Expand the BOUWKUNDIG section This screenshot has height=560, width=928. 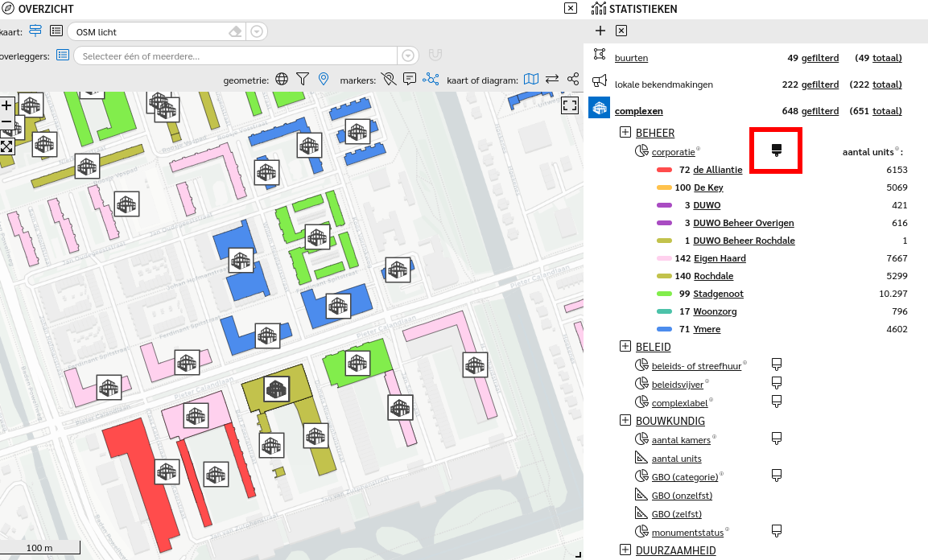[x=625, y=420]
